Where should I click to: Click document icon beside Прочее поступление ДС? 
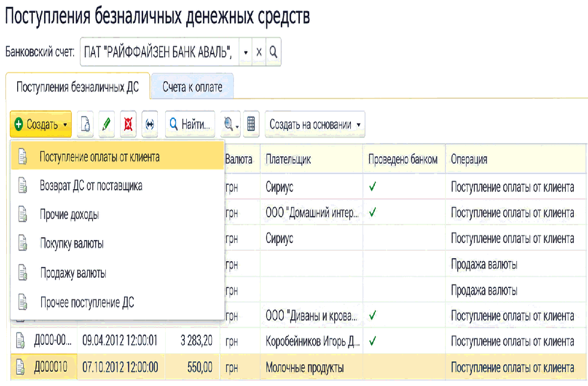point(22,302)
